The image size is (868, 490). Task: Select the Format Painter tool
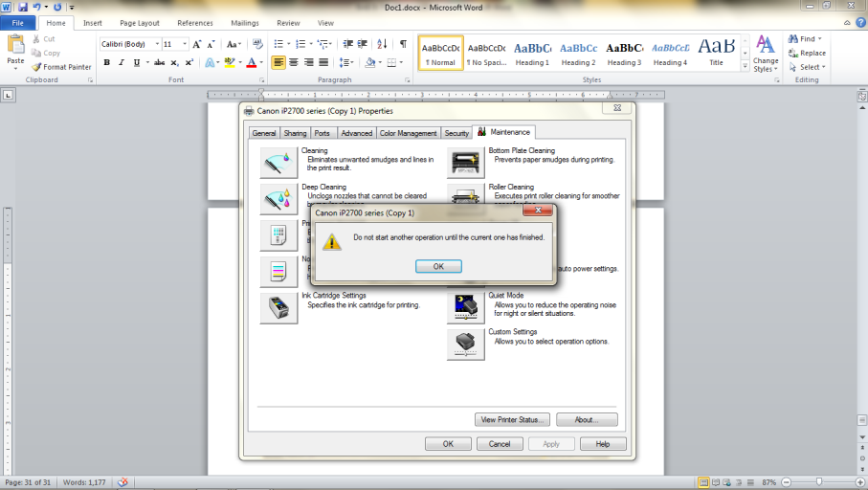pos(61,67)
